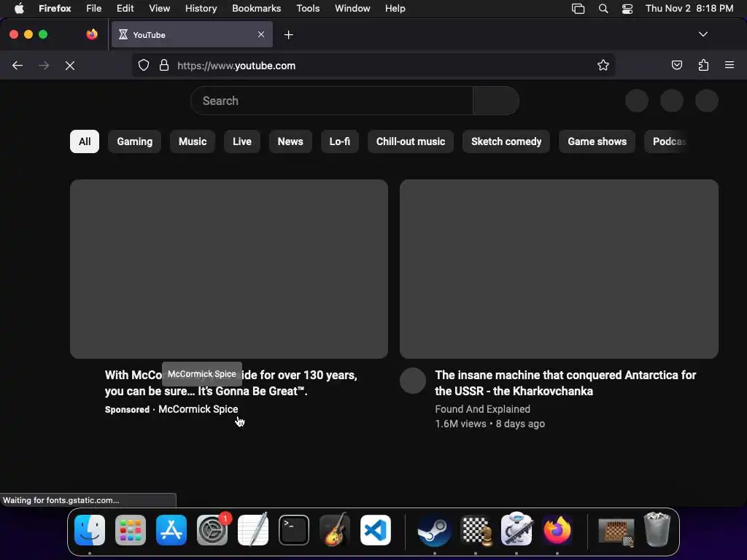Open the Help menu
Screen dimensions: 747x560
pyautogui.click(x=395, y=9)
